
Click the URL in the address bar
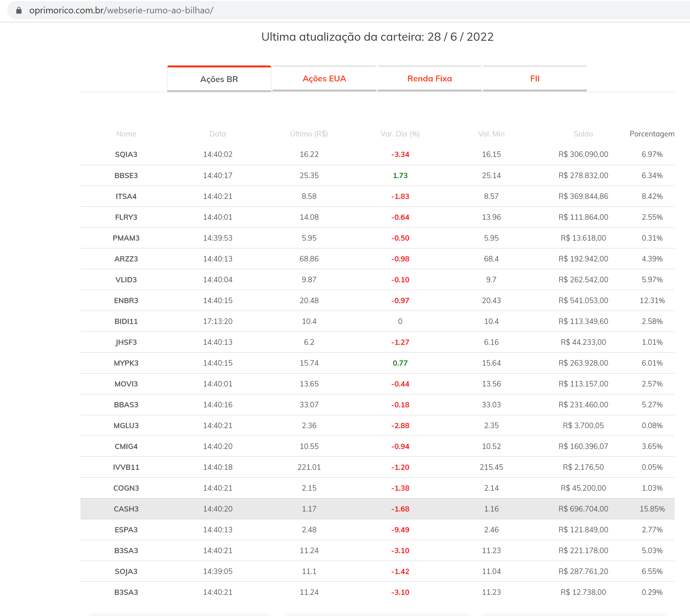pyautogui.click(x=121, y=10)
